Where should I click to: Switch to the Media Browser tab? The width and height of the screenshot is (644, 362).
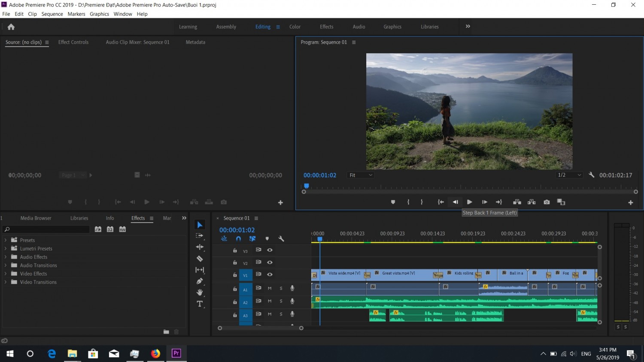pos(36,218)
